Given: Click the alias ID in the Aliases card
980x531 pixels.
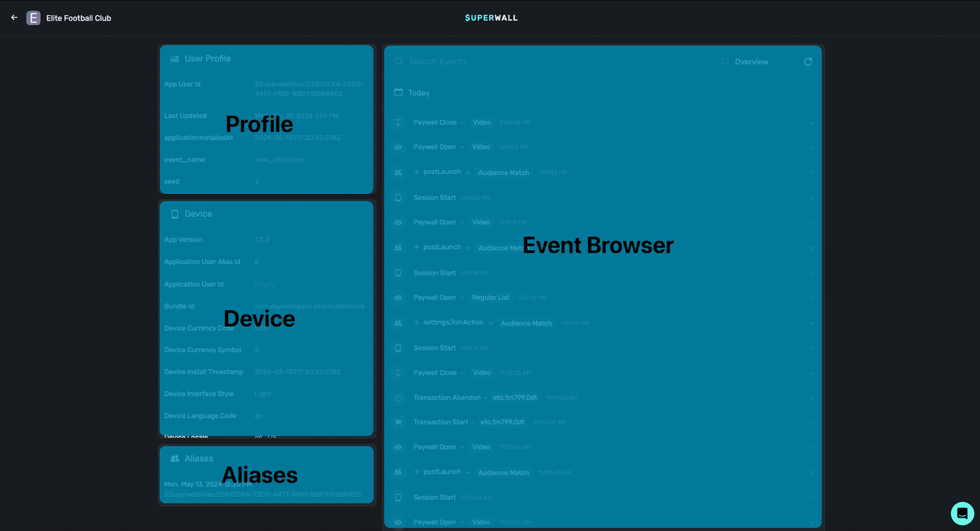Looking at the screenshot, I should coord(263,495).
